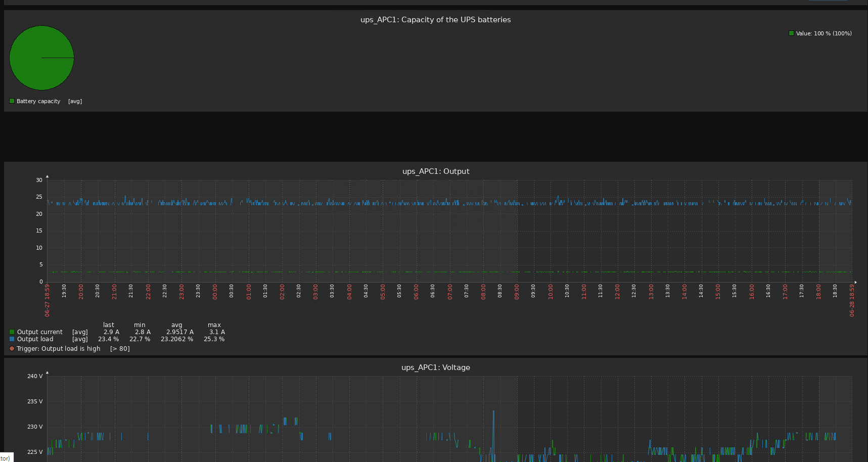The height and width of the screenshot is (462, 868).
Task: Click the green Value 100 % legend square
Action: (791, 33)
